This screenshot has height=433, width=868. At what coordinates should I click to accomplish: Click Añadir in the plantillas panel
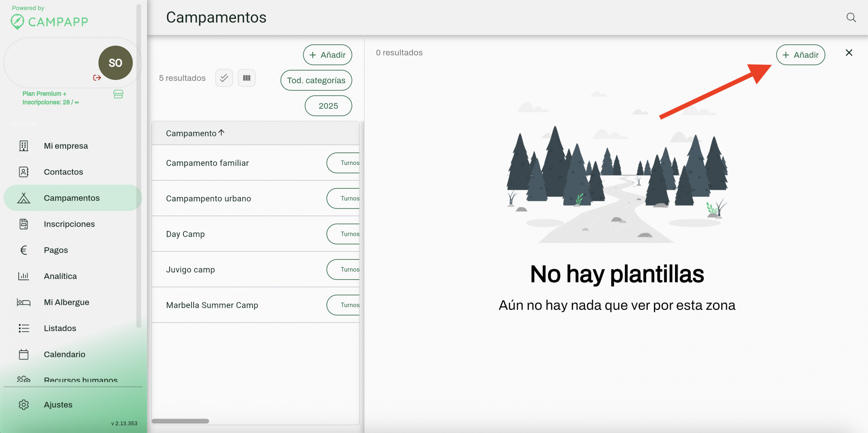coord(800,55)
